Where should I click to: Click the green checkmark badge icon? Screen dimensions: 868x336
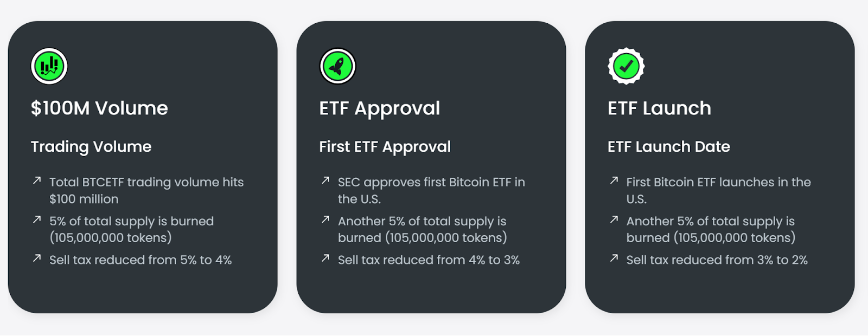pos(626,66)
